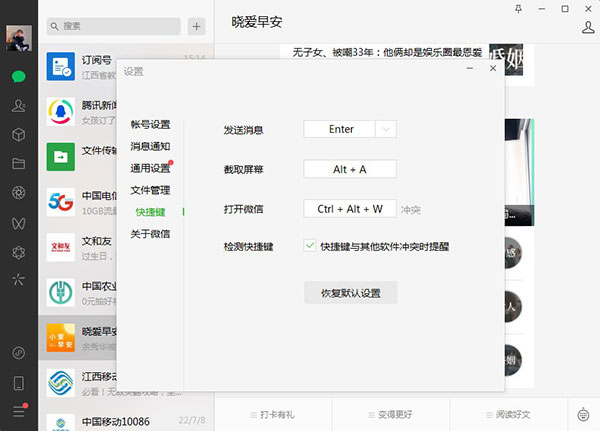The image size is (600, 431).
Task: Open the Files folder icon in the sidebar
Action: coord(18,163)
